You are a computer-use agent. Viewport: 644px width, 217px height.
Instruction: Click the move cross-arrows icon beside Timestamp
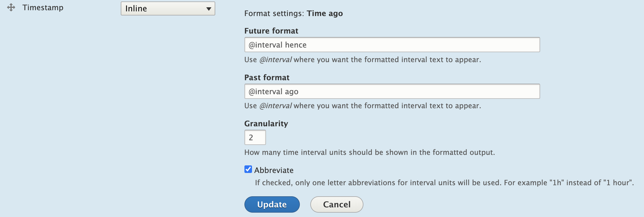(12, 8)
